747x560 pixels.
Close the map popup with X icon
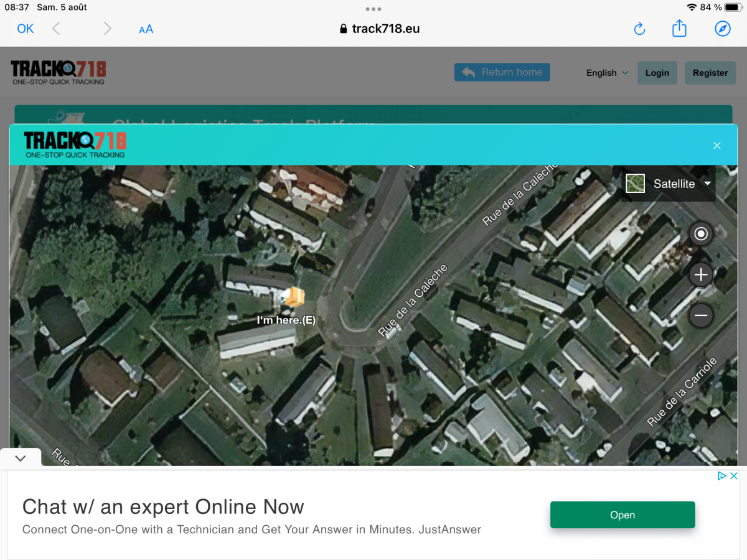(x=716, y=146)
